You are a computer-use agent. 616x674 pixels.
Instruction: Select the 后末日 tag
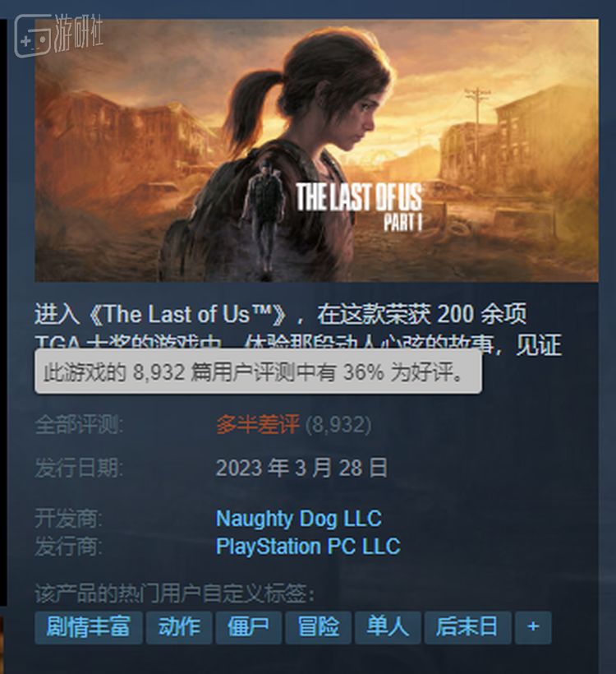468,627
